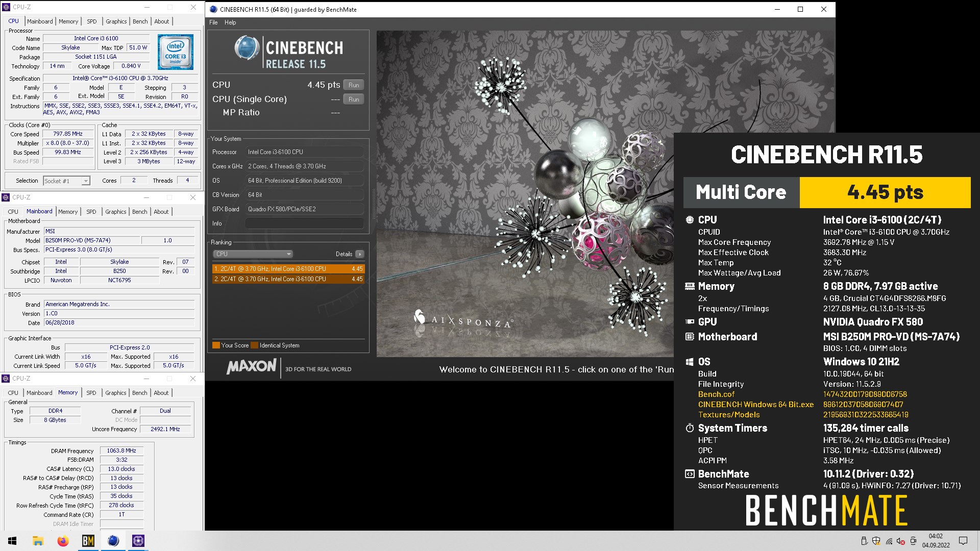Close the bottom CPU-Z Memory window

click(x=193, y=379)
